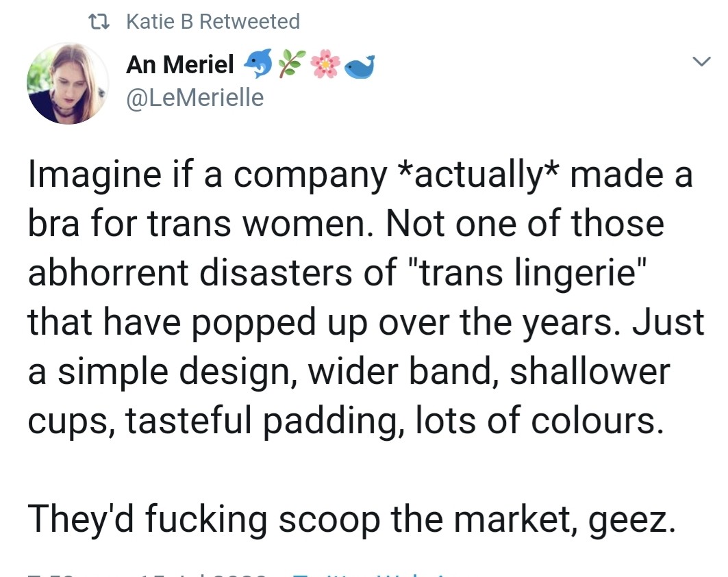Open An Meriel's profile picture
Image resolution: width=728 pixels, height=577 pixels.
coord(66,84)
